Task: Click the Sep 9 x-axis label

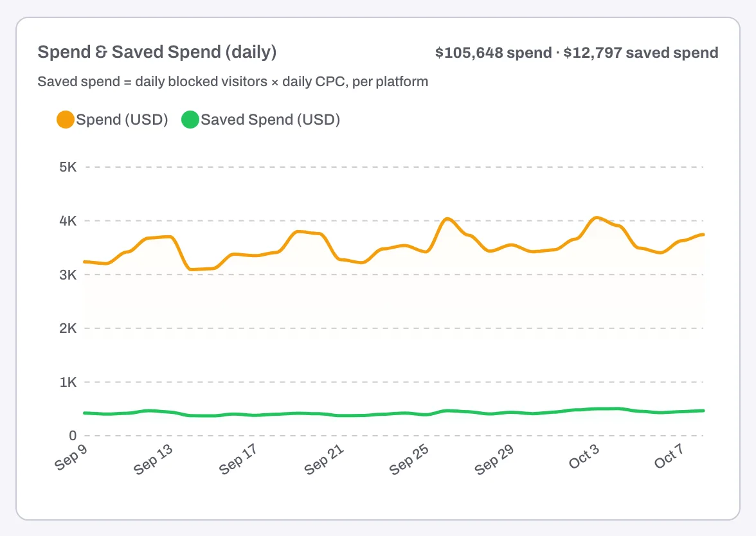Action: 71,457
